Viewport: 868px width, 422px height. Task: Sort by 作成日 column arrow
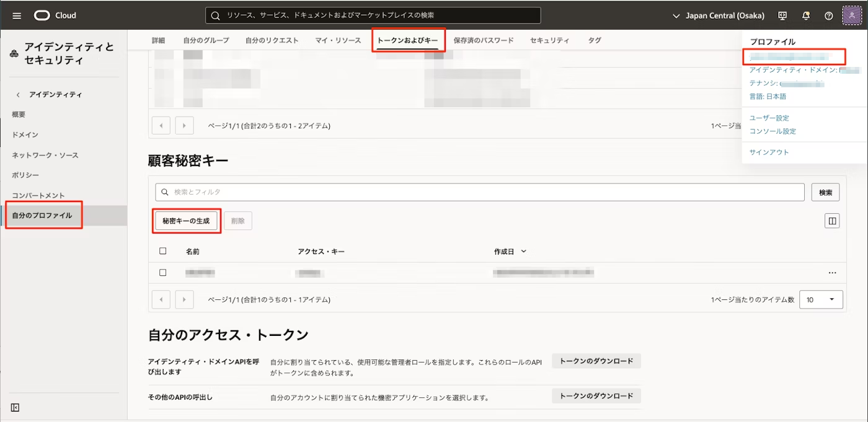[524, 252]
